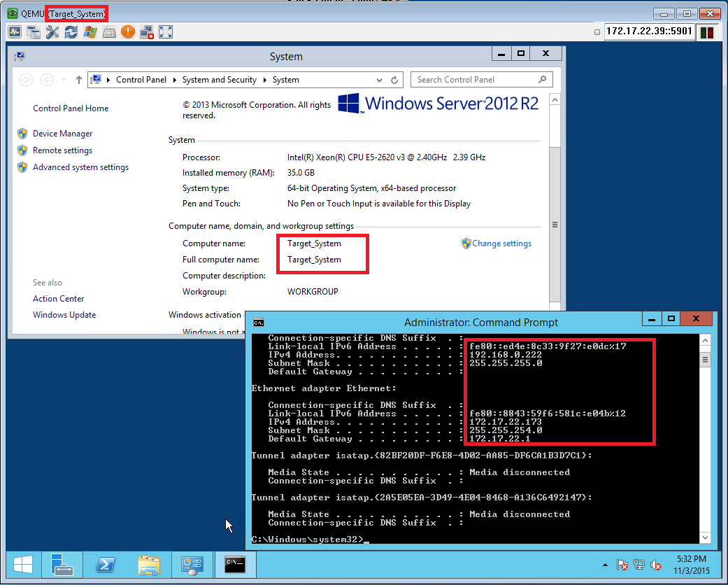Click the Command Prompt vertical scrollbar thumb
The image size is (728, 585).
pyautogui.click(x=706, y=360)
